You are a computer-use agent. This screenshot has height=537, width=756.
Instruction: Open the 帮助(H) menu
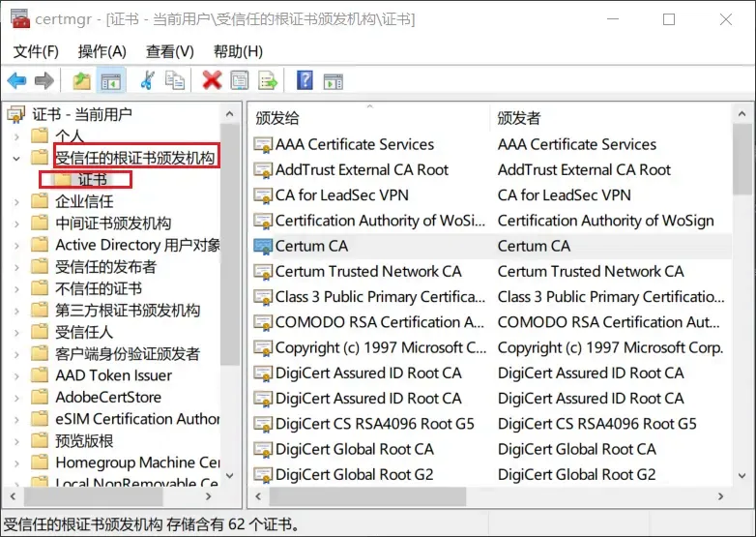pos(238,51)
